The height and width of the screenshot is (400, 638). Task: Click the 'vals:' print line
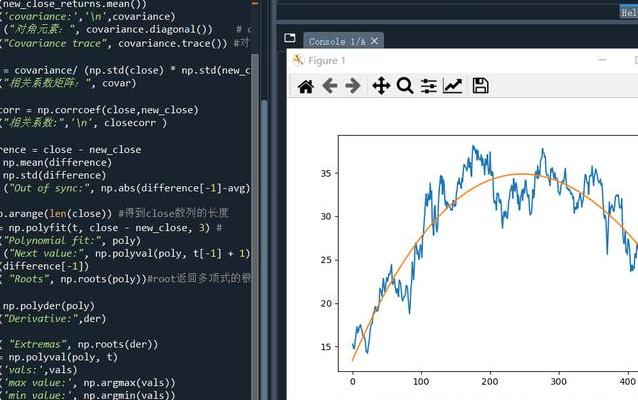39,369
